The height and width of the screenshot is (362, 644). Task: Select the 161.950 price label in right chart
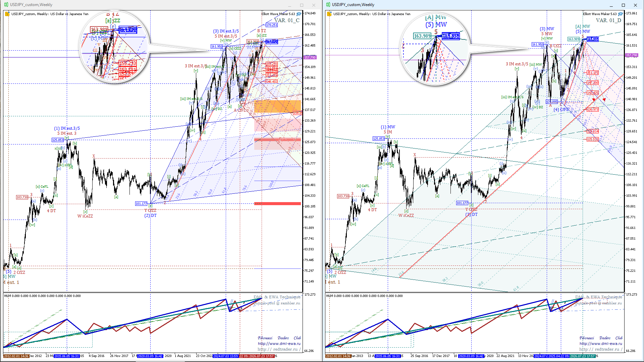(538, 45)
